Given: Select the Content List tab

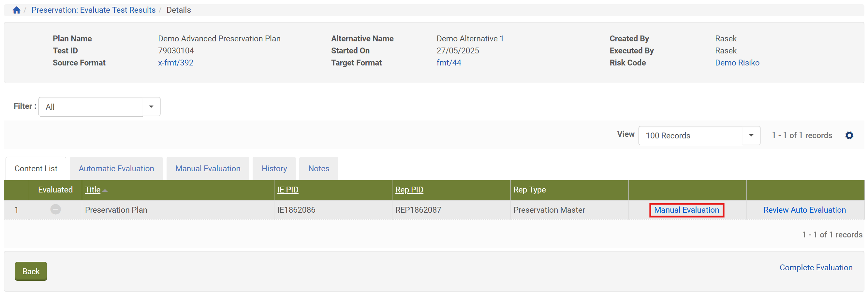Looking at the screenshot, I should coord(36,168).
